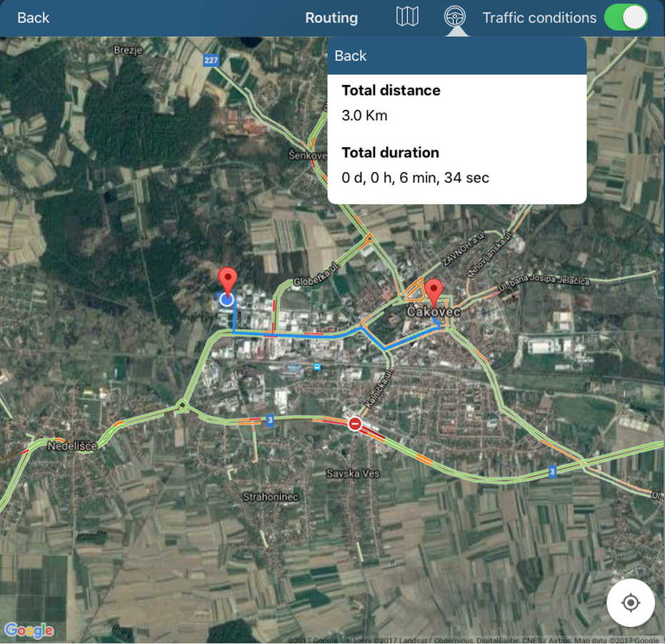Tap the red no-entry road closure marker

pos(355,424)
